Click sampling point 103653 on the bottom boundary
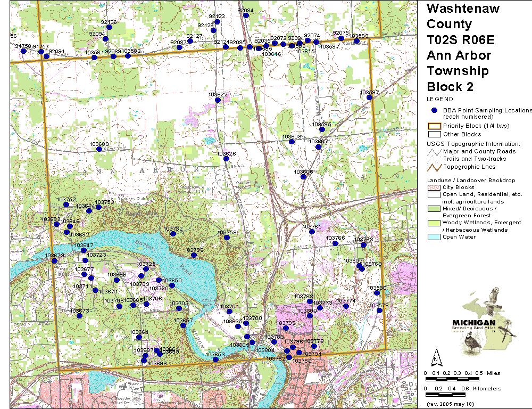Viewport: 532px width, 409px height. [215, 359]
